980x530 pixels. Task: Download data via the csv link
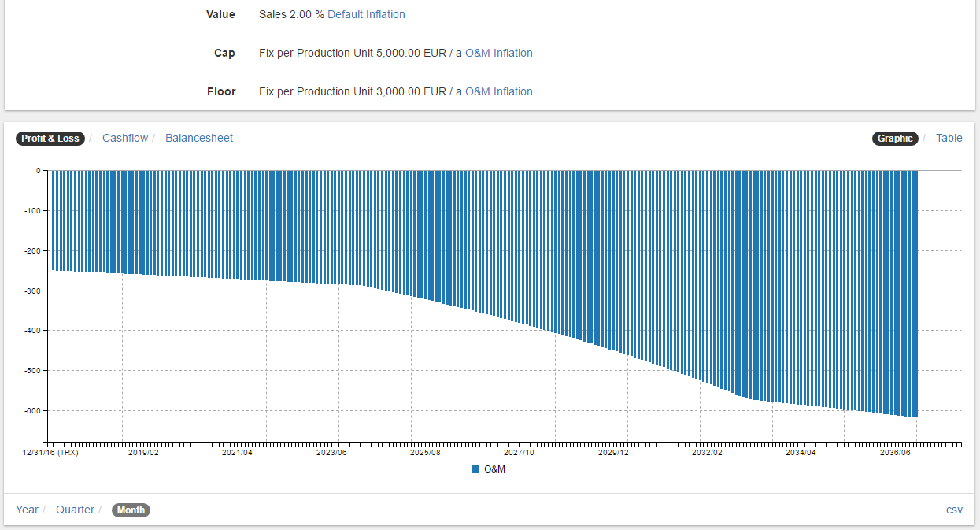pos(954,510)
